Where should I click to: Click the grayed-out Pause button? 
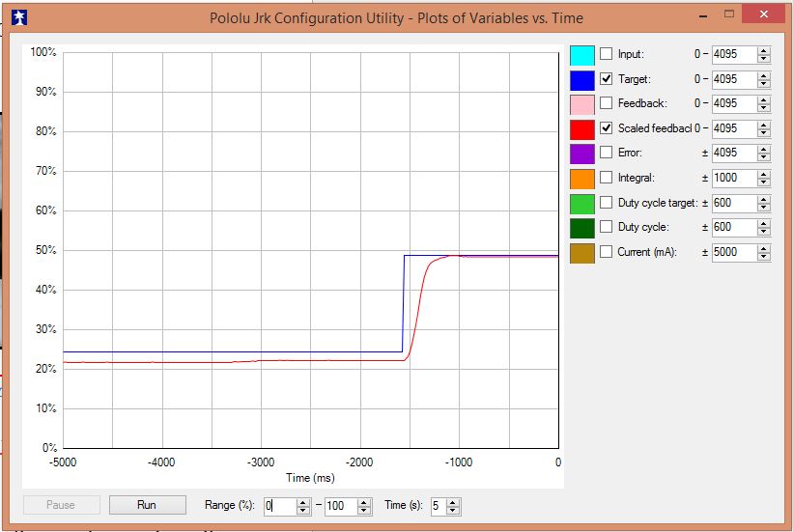61,505
